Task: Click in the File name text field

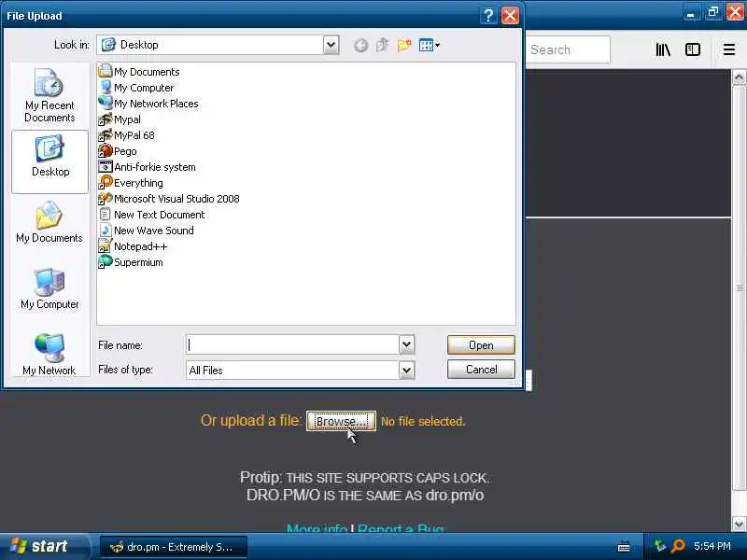Action: point(292,344)
